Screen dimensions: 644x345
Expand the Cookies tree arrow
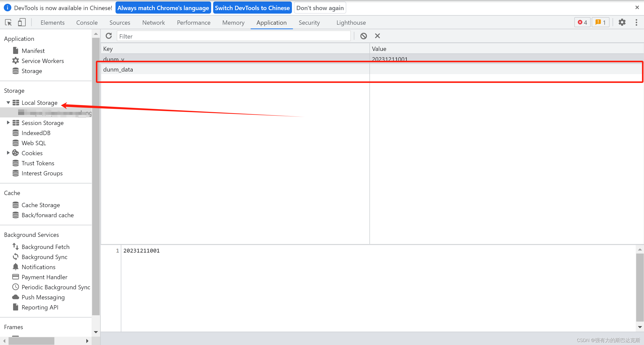pos(8,153)
